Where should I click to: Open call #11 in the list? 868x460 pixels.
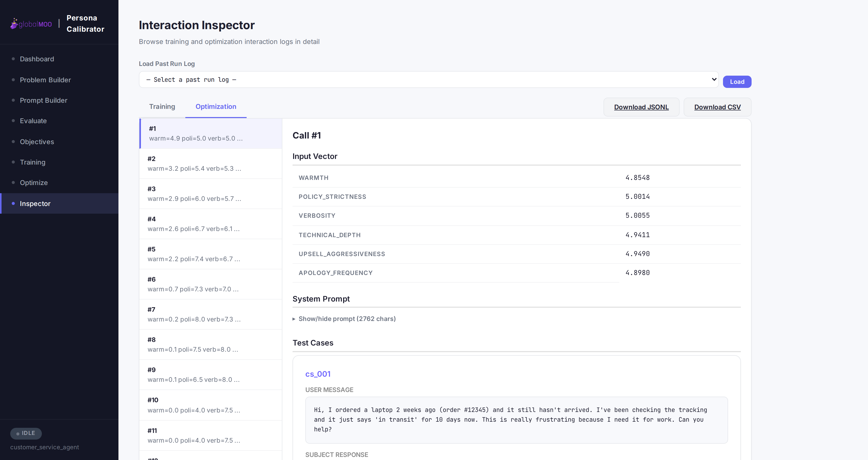point(211,435)
